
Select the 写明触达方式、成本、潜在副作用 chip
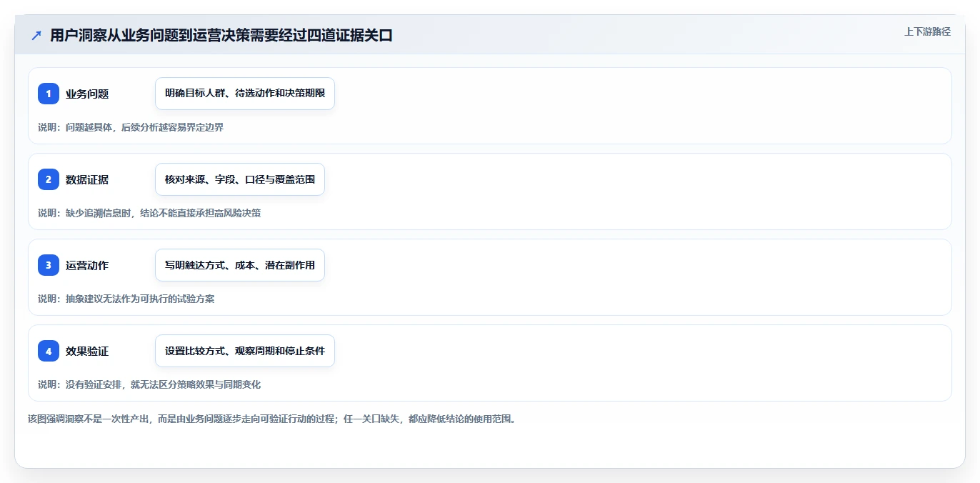click(x=240, y=265)
